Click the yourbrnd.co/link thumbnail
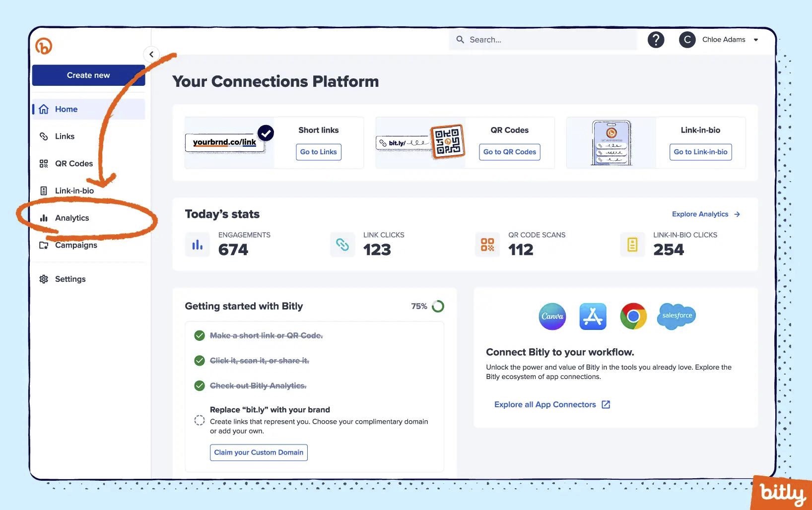The image size is (812, 510). 229,143
